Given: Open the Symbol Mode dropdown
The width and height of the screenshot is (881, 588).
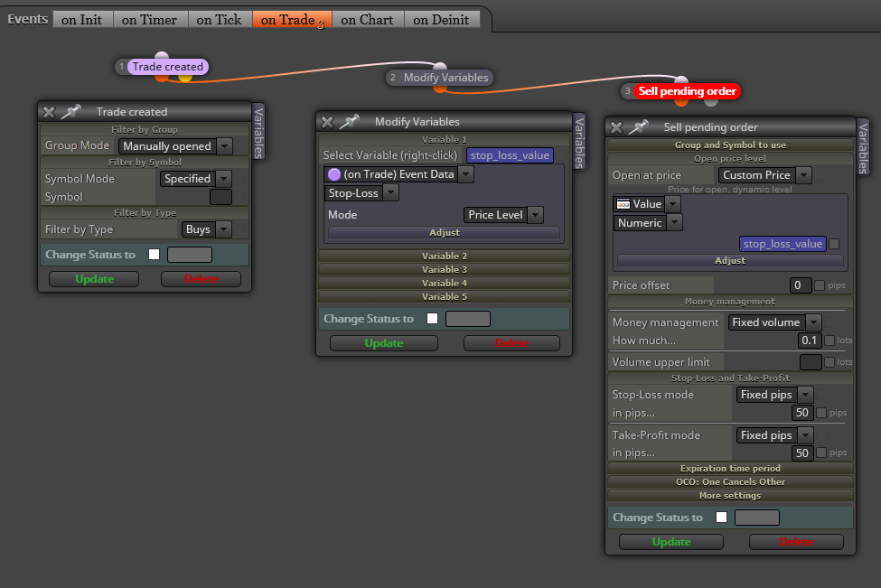Looking at the screenshot, I should (195, 179).
